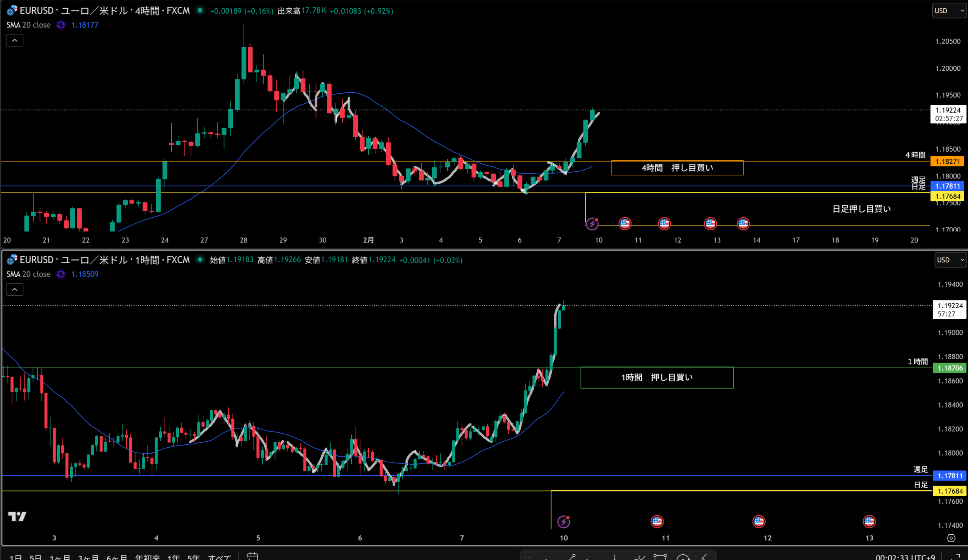Viewport: 968px width, 560px height.
Task: Toggle market status green dot on lower chart
Action: (200, 260)
